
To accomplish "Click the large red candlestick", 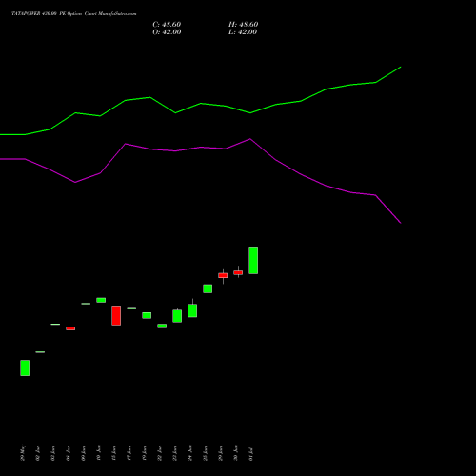I will click(x=116, y=315).
